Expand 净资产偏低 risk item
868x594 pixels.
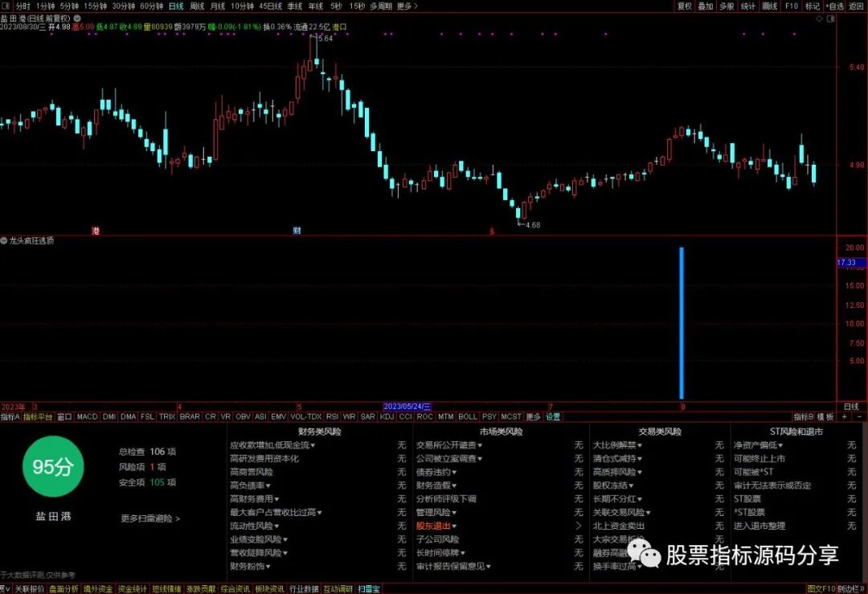(x=759, y=445)
